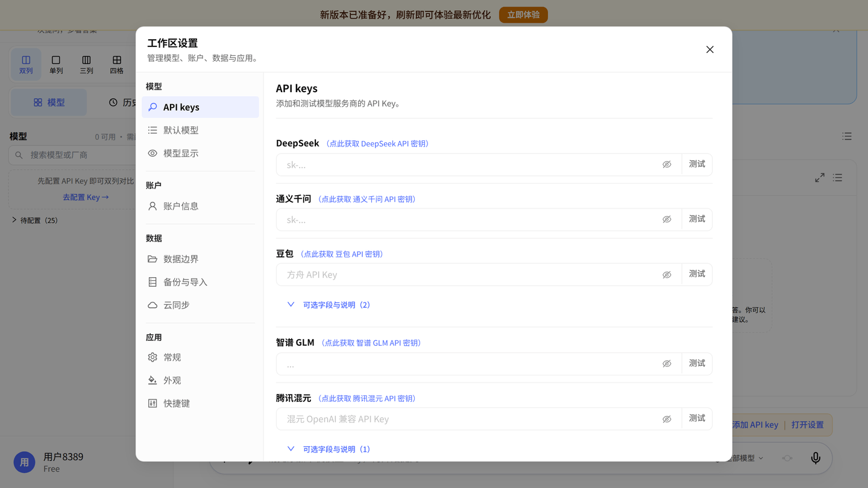Open 默认模型 settings section

[200, 130]
